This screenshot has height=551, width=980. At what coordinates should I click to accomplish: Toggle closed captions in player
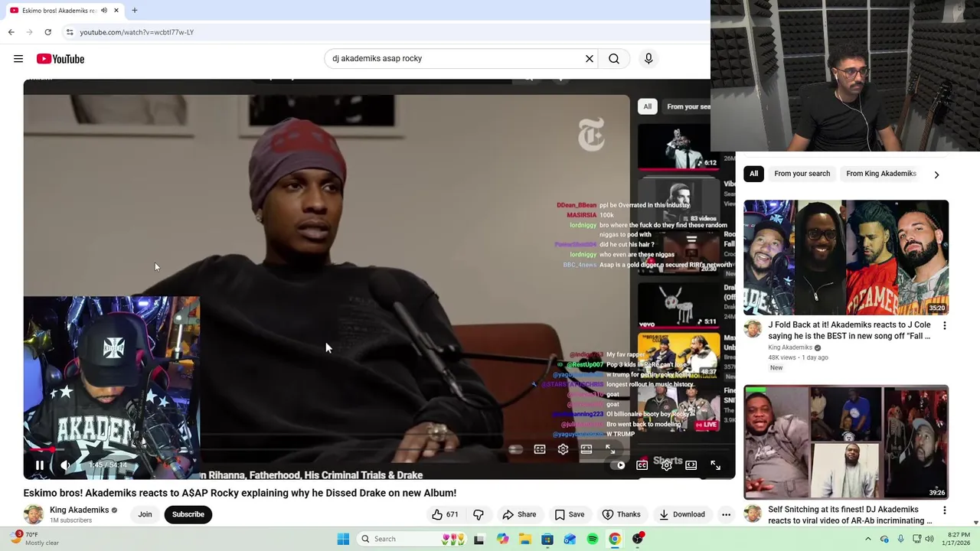pos(642,465)
